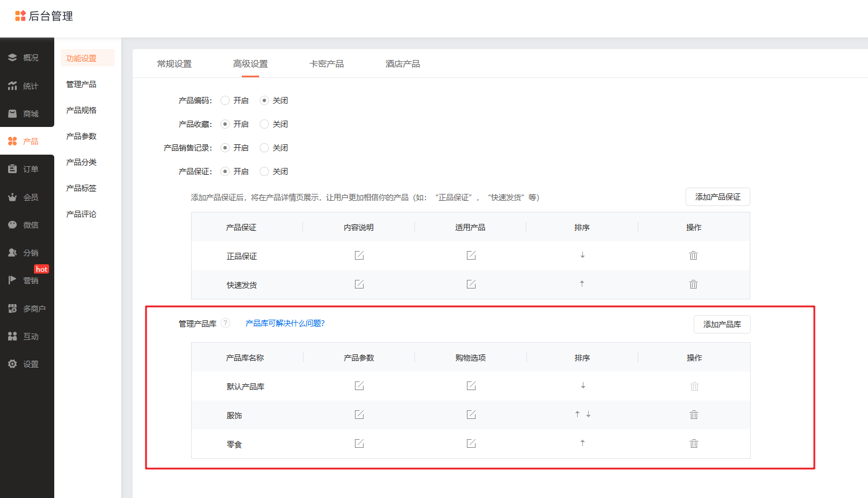Edit 购物选项 for 零食 library
868x498 pixels.
click(471, 443)
